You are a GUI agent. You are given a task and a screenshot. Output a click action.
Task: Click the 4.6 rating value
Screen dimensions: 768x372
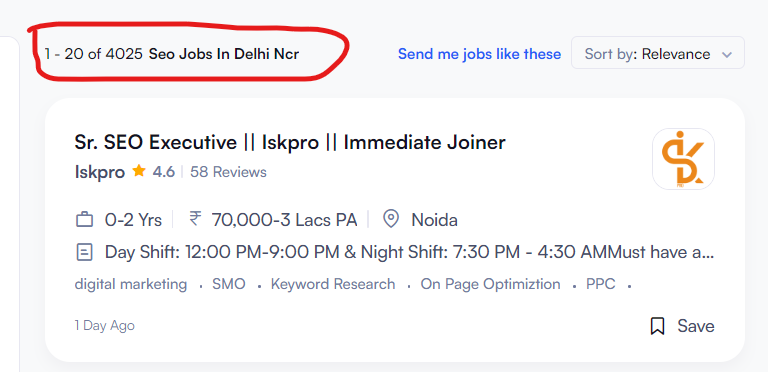[x=164, y=172]
